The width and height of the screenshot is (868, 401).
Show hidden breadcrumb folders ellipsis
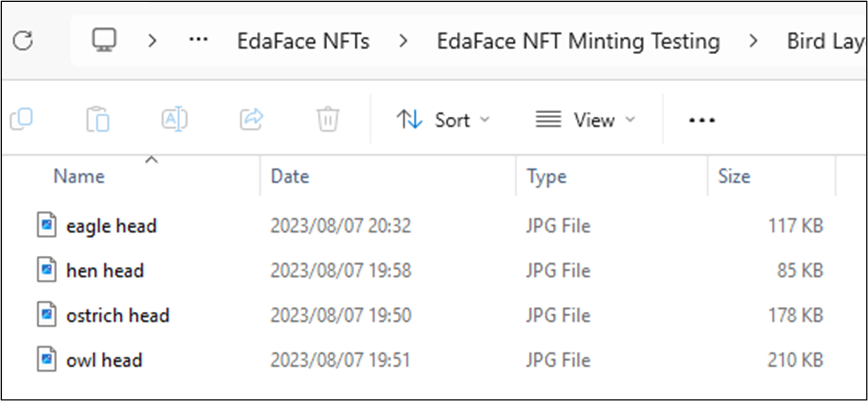[199, 41]
